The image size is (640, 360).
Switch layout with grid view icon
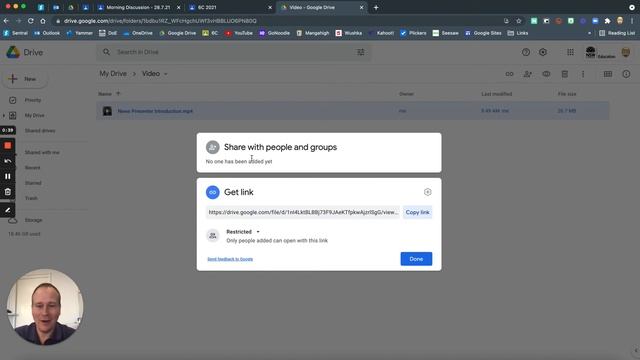tap(608, 74)
